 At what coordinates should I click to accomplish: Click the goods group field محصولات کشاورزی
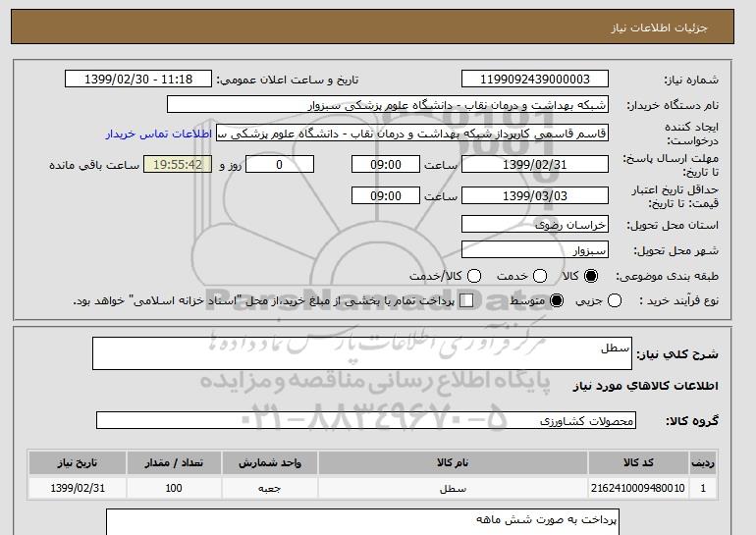tap(366, 420)
